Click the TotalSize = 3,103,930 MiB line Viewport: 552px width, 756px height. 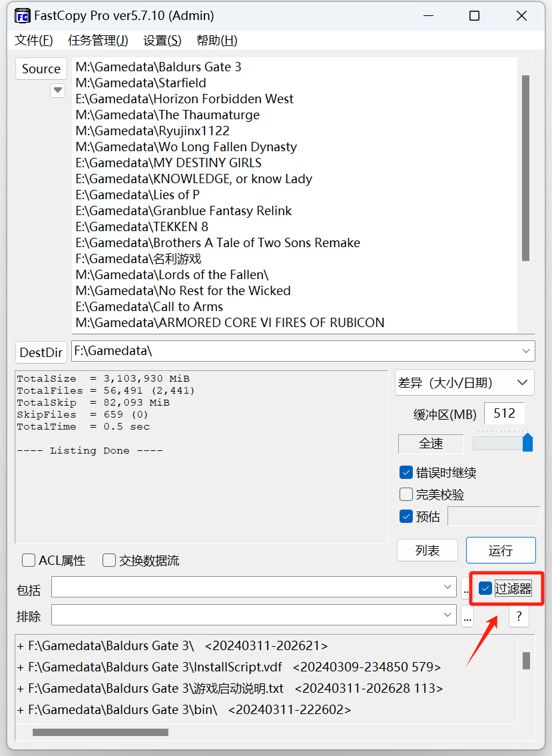pyautogui.click(x=103, y=378)
